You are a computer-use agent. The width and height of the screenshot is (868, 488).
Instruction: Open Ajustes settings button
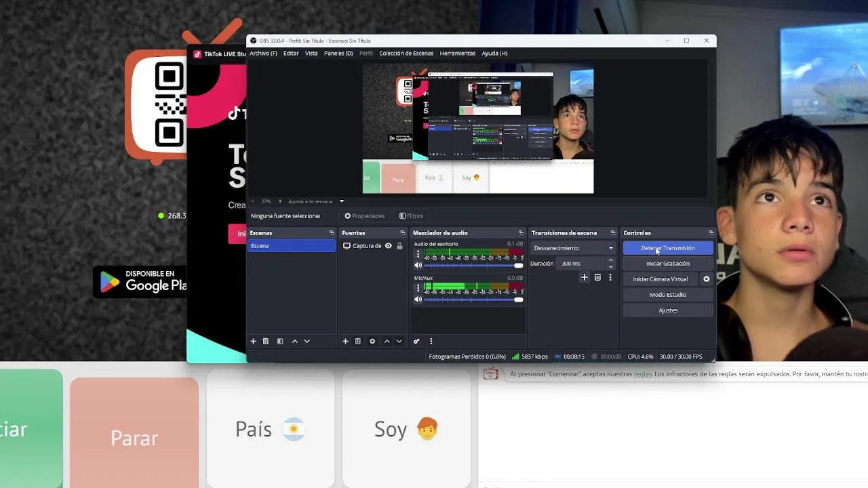[x=668, y=310]
